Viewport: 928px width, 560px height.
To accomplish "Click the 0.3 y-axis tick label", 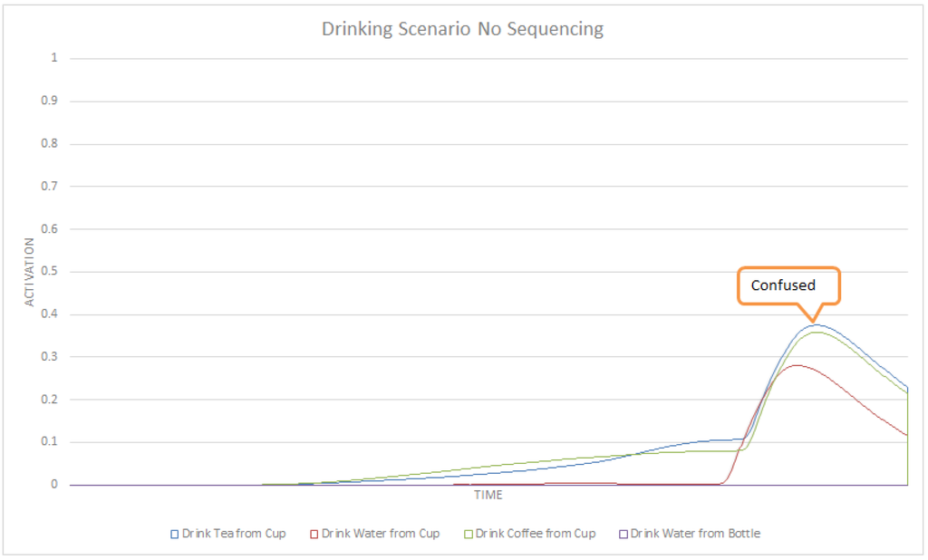I will coord(49,357).
